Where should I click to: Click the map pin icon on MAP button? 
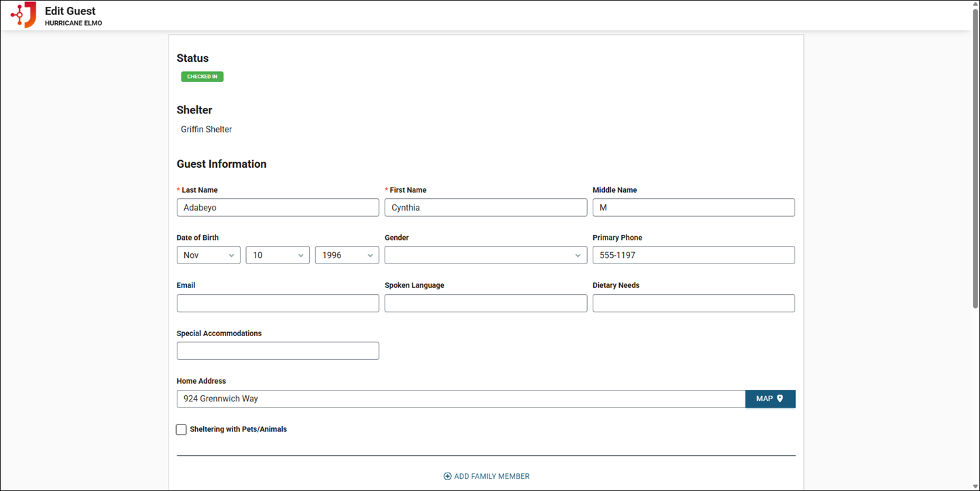click(x=780, y=399)
